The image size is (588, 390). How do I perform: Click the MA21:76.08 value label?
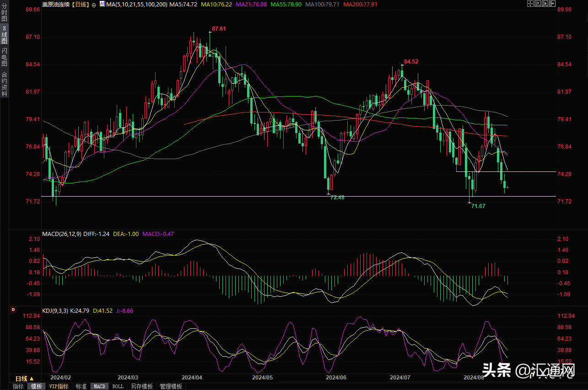pyautogui.click(x=251, y=4)
